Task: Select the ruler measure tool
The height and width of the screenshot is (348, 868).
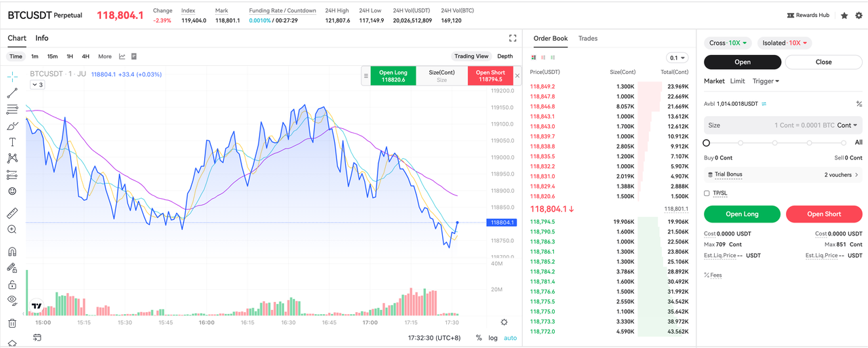Action: 12,213
